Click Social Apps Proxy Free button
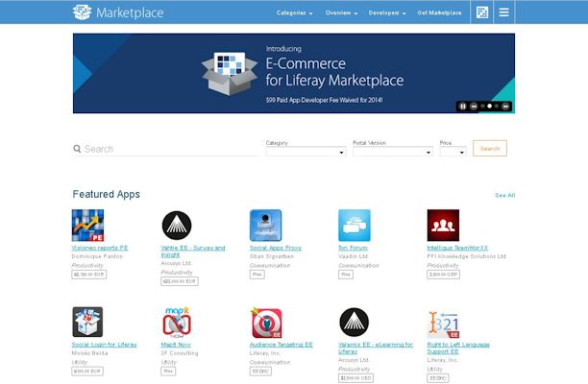The image size is (588, 384). tap(257, 275)
